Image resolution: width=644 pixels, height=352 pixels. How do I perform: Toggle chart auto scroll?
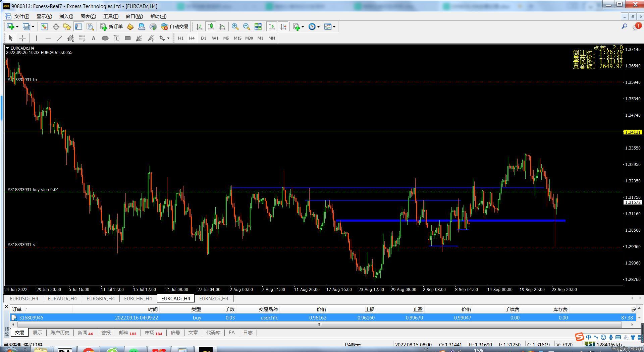click(x=272, y=26)
